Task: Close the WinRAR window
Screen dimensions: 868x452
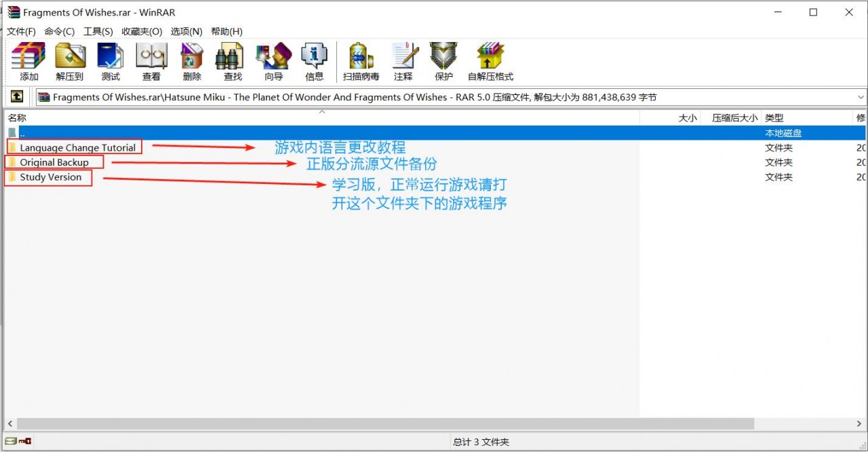Action: point(849,12)
